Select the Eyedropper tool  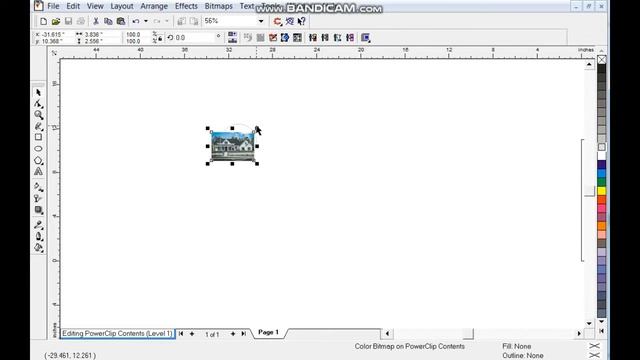[38, 224]
